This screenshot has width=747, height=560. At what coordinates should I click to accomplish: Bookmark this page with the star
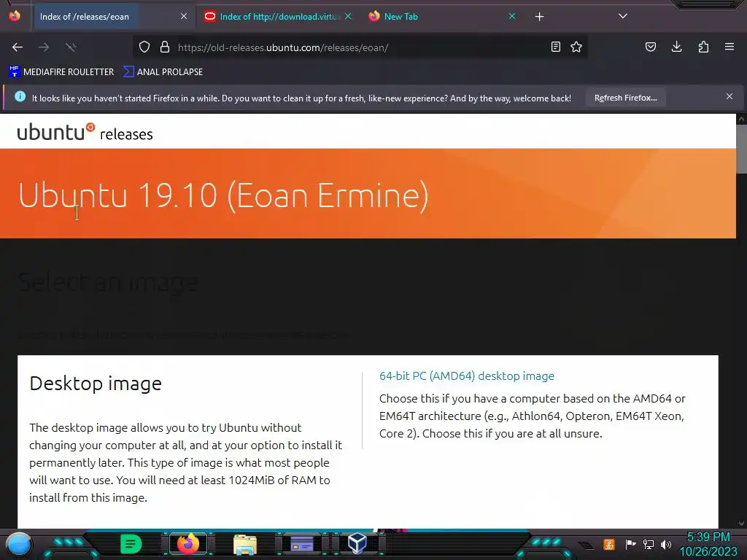(576, 47)
